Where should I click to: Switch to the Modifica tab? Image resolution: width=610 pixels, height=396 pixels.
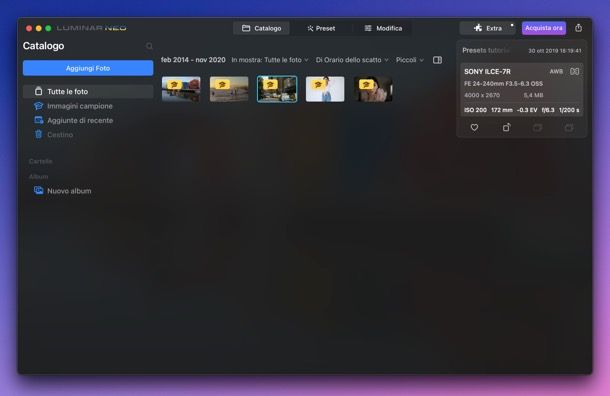click(383, 28)
